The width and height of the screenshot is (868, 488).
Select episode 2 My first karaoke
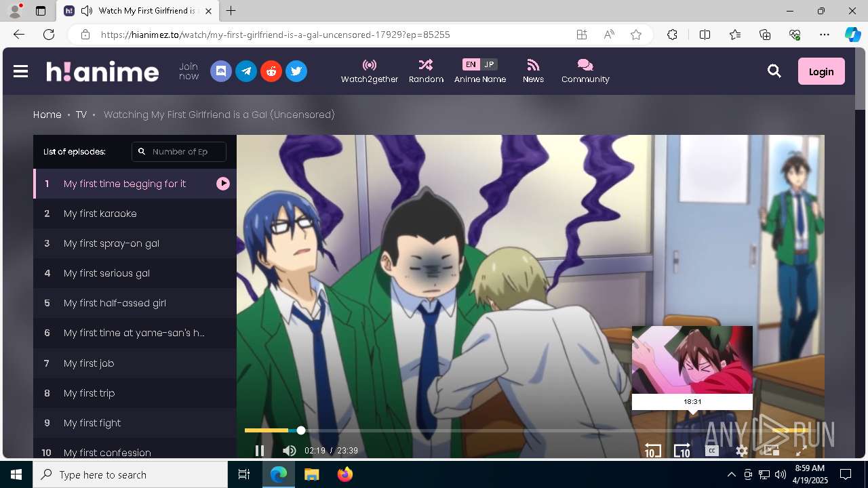(135, 213)
